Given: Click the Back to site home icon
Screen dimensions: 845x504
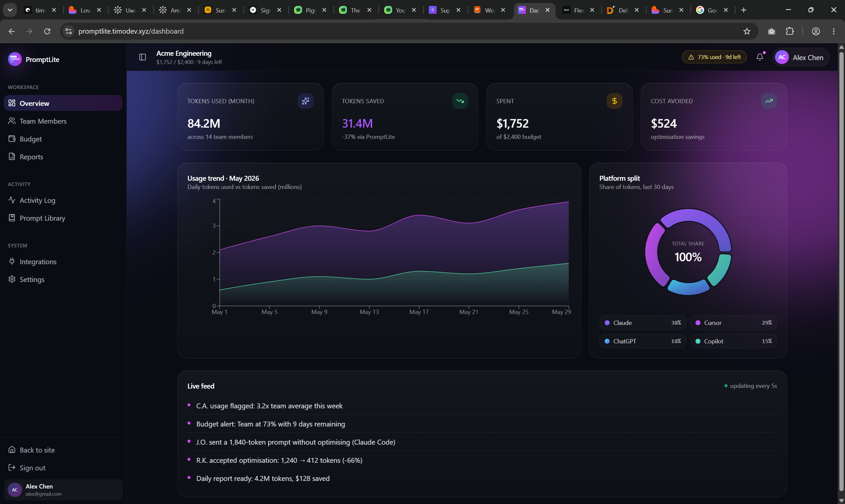Looking at the screenshot, I should (12, 450).
